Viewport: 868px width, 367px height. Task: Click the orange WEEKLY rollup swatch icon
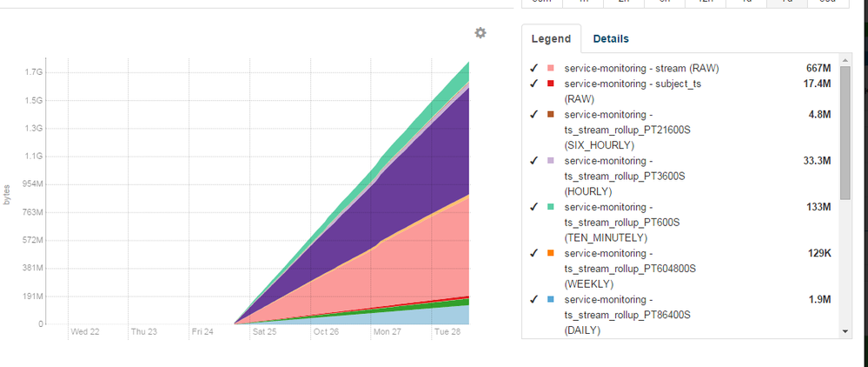click(550, 253)
